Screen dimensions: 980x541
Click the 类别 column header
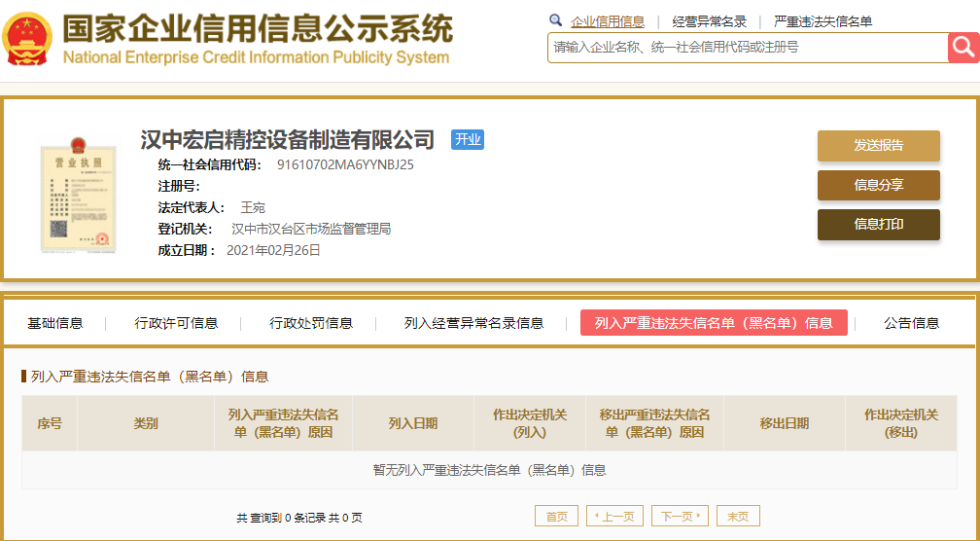[146, 423]
